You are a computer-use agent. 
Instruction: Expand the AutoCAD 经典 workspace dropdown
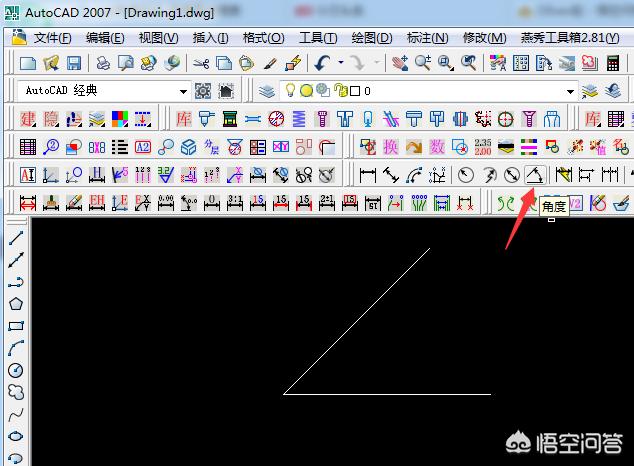click(x=183, y=91)
